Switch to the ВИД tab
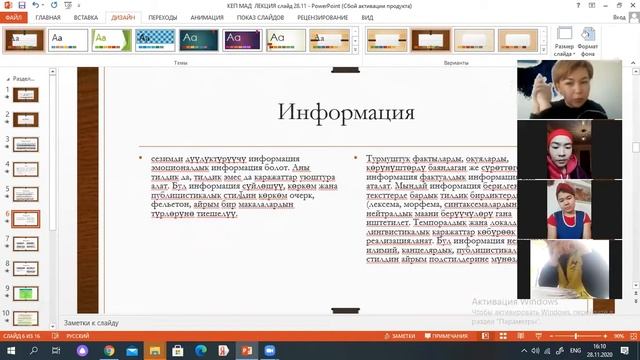This screenshot has height=360, width=640. click(x=367, y=18)
